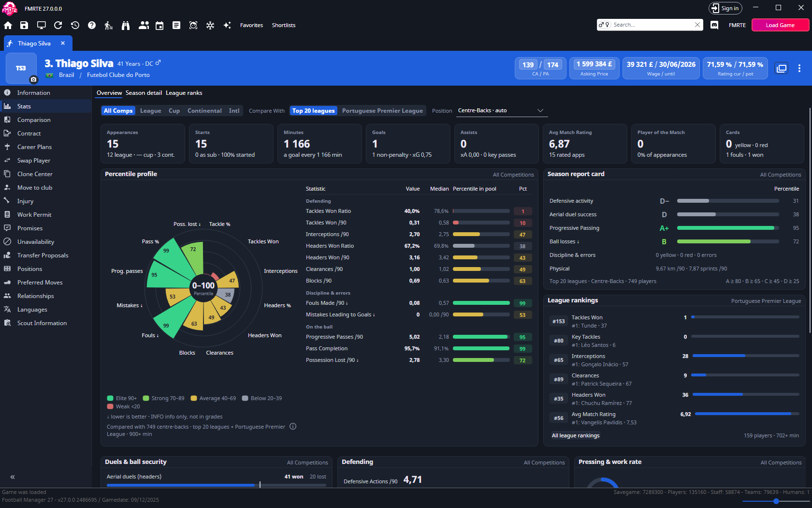This screenshot has width=812, height=508.
Task: Click the camera icon on player portrait
Action: 33,79
